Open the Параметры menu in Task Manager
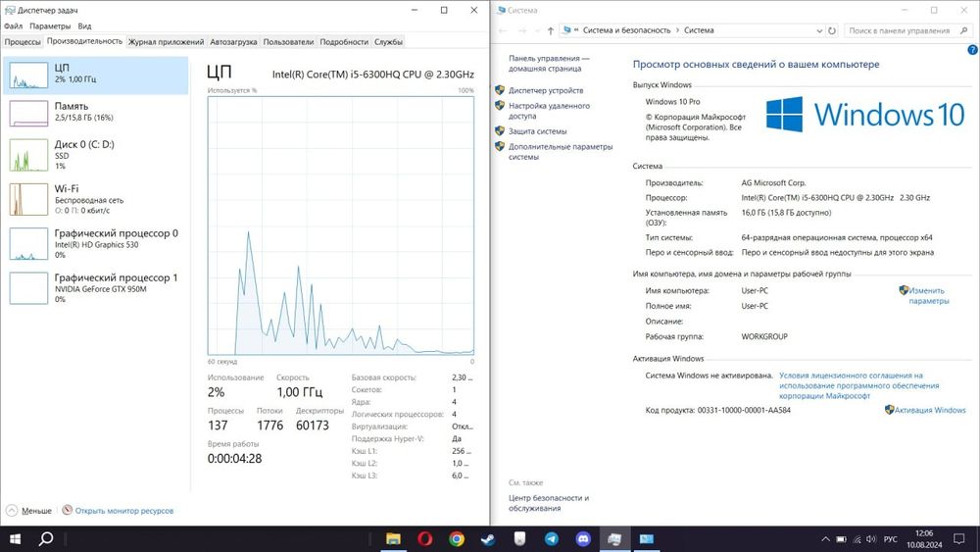This screenshot has width=980, height=552. [50, 26]
